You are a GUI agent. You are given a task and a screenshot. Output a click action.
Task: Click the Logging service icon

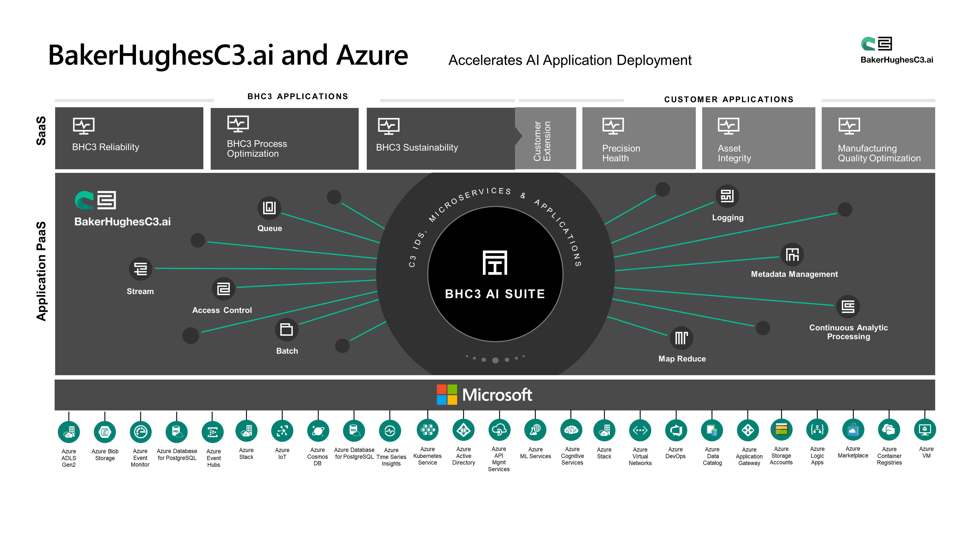point(727,196)
